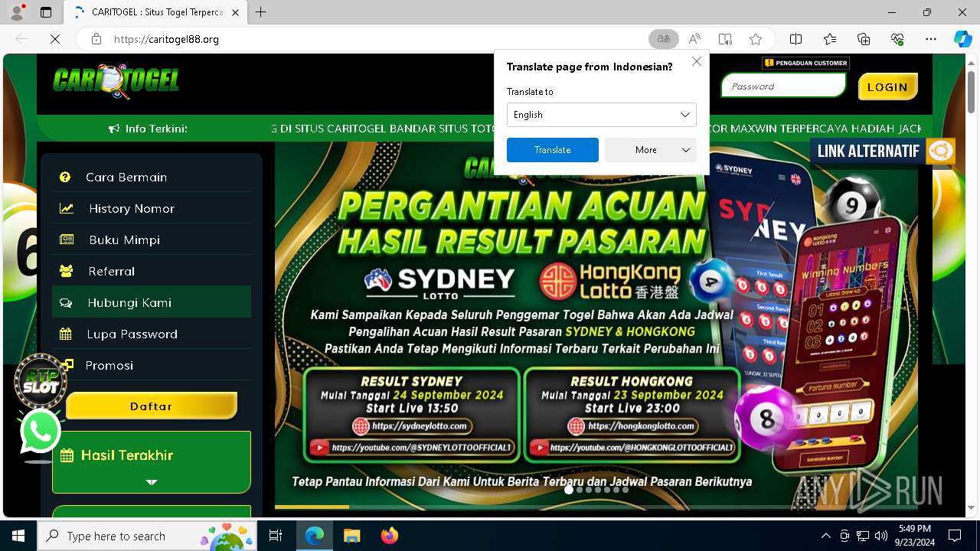Open Task View on the taskbar
Screen dimensions: 980x551
pos(276,536)
